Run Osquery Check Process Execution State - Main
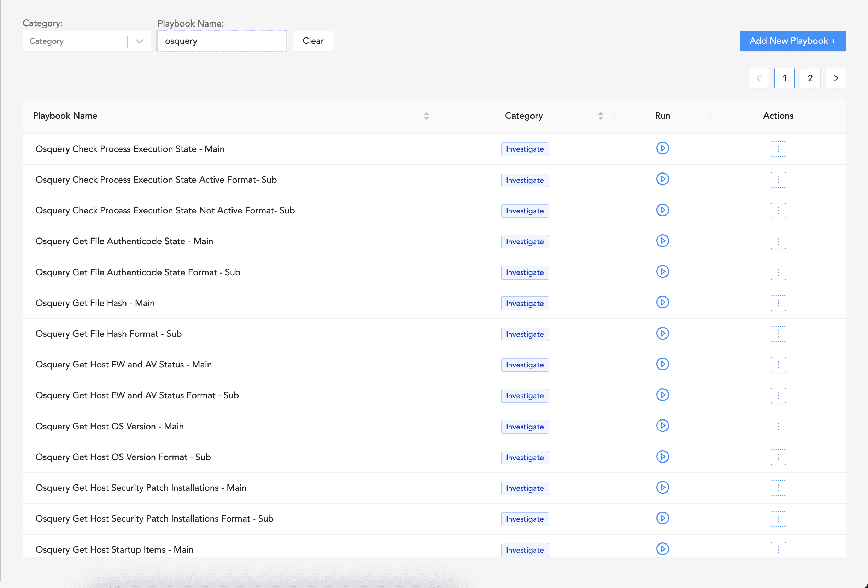Viewport: 868px width, 588px height. pos(662,148)
